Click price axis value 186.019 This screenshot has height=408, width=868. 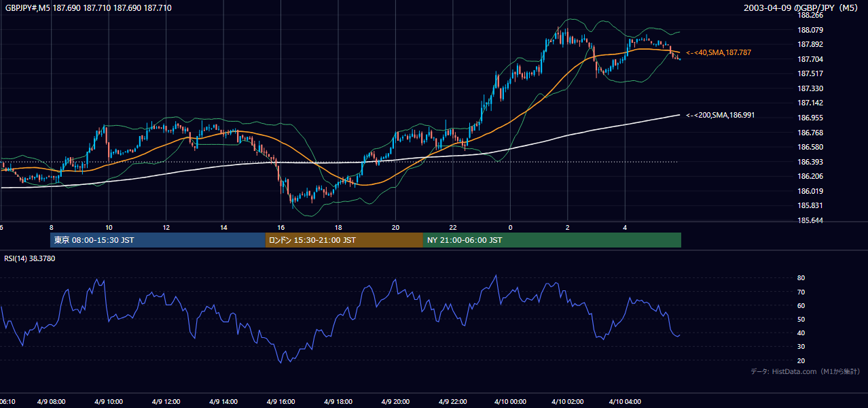[x=810, y=191]
